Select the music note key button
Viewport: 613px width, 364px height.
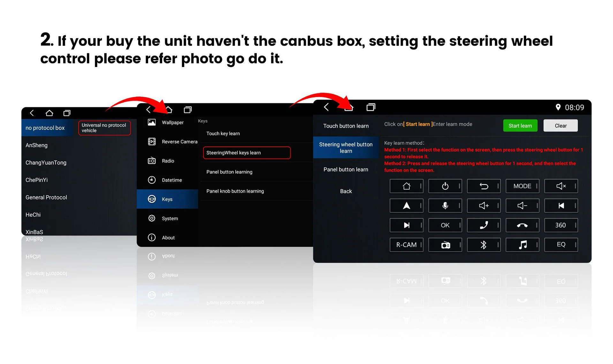pos(522,245)
